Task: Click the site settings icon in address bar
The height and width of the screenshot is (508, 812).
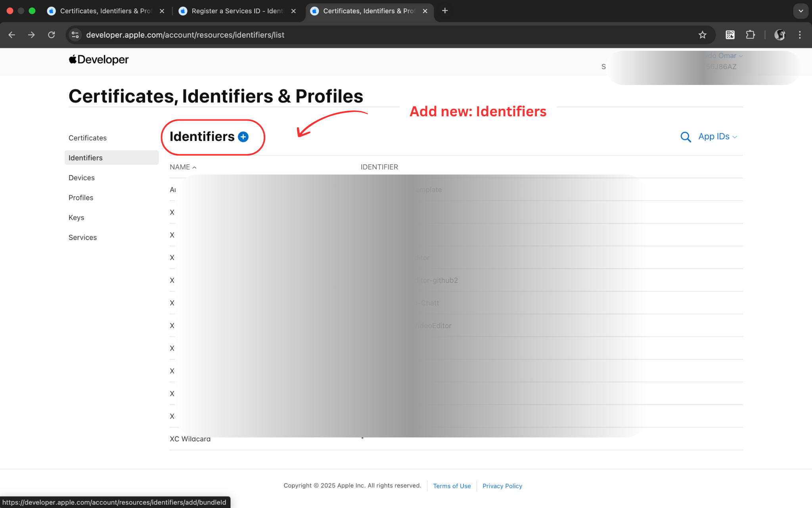Action: point(75,35)
